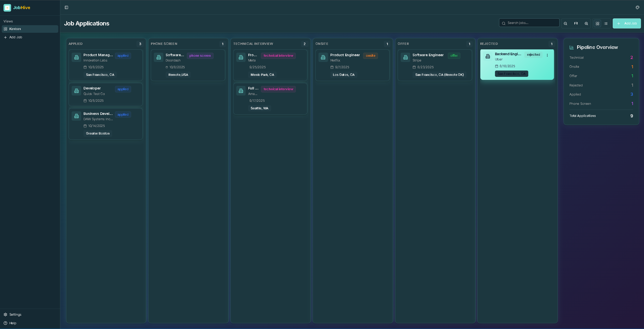Click the Pipeline Overview bar-chart icon
This screenshot has height=329, width=644.
(571, 47)
